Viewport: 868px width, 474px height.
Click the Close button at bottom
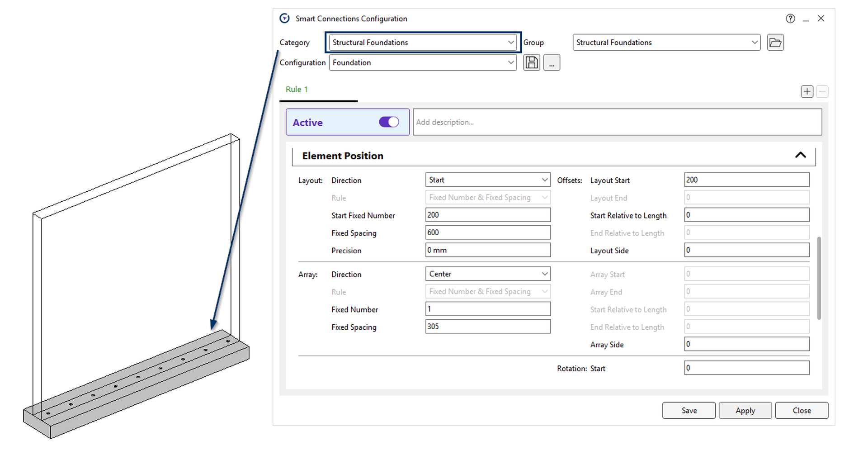801,410
